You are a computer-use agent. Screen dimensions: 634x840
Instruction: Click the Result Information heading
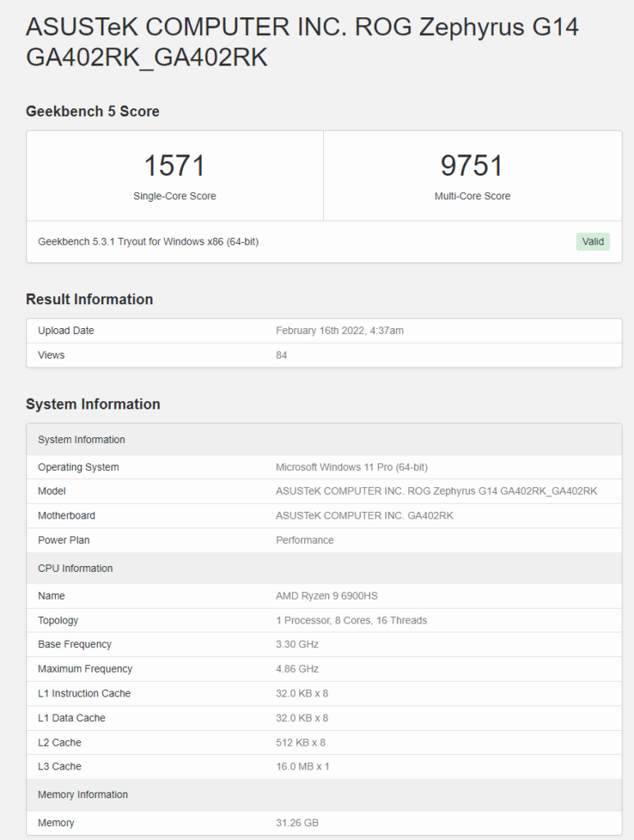point(89,299)
